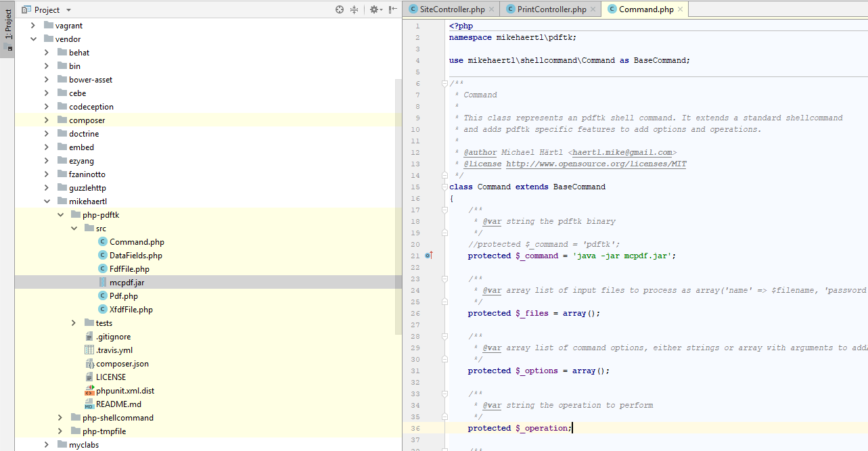The image size is (868, 451).
Task: Close the Command.php tab
Action: [x=680, y=9]
